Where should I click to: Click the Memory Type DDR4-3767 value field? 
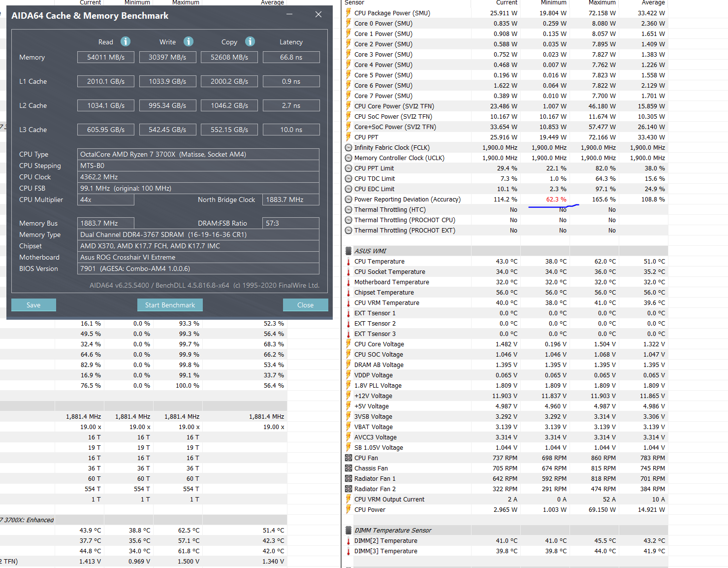pyautogui.click(x=198, y=234)
